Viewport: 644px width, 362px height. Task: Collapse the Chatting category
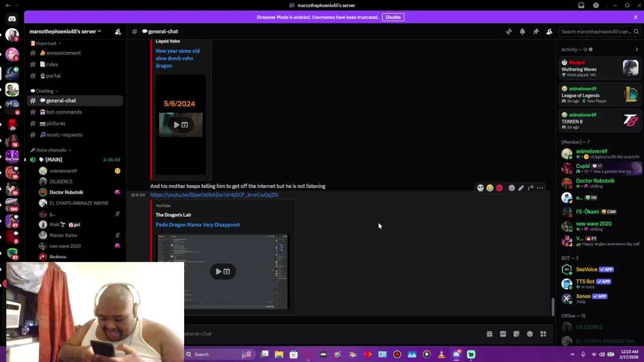(x=44, y=91)
